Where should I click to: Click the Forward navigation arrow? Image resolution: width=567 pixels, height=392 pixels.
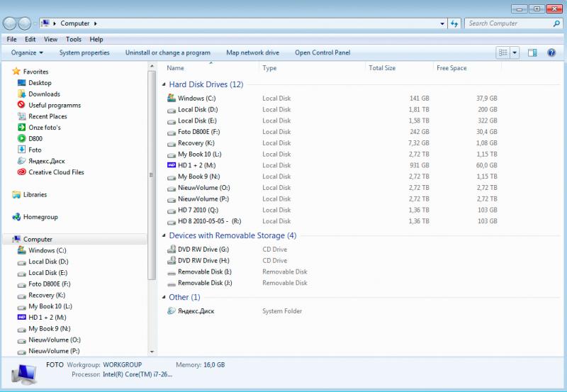(24, 23)
